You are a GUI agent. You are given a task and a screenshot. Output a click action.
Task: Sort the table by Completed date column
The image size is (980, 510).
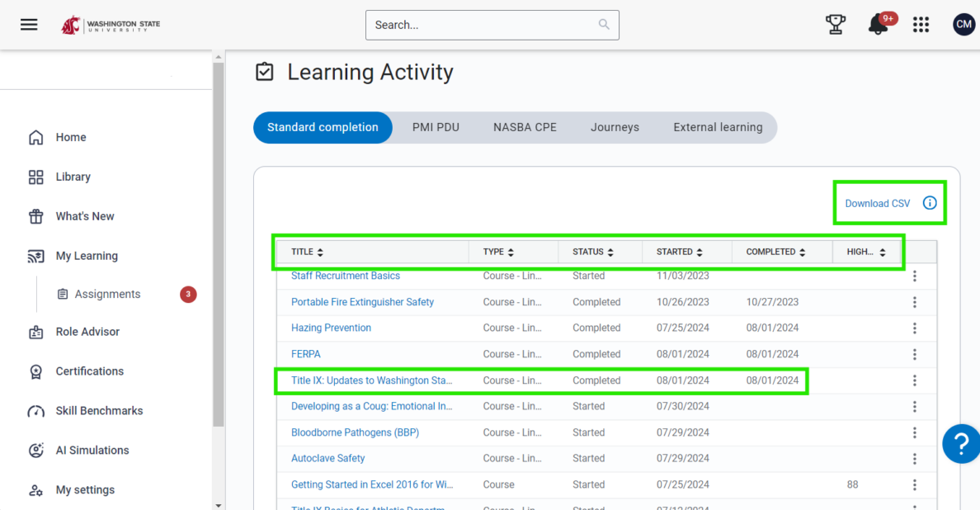pyautogui.click(x=776, y=253)
